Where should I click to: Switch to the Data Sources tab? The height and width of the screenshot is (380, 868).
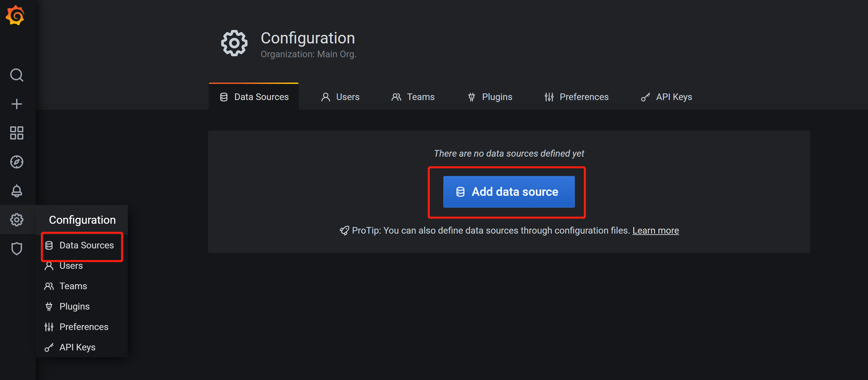click(254, 97)
